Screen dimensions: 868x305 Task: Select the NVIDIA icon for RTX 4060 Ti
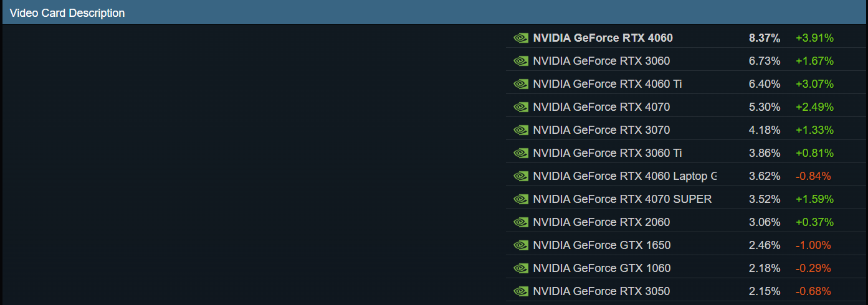click(521, 84)
